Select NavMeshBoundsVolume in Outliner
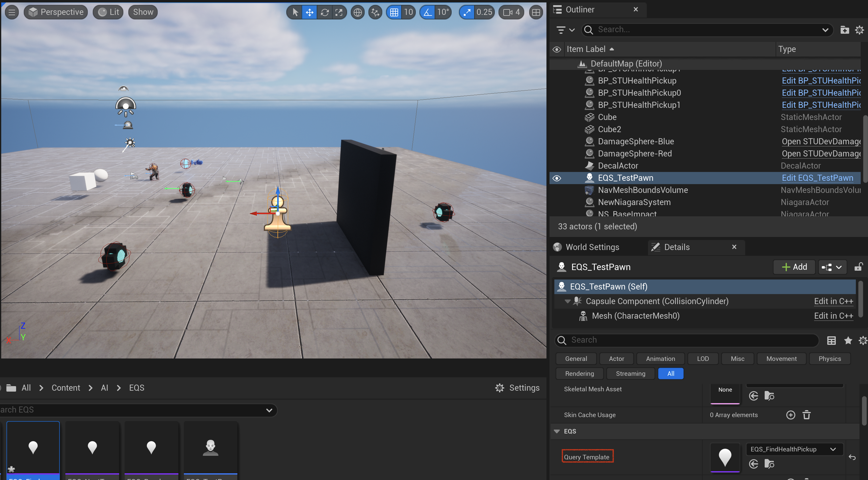868x480 pixels. 642,190
